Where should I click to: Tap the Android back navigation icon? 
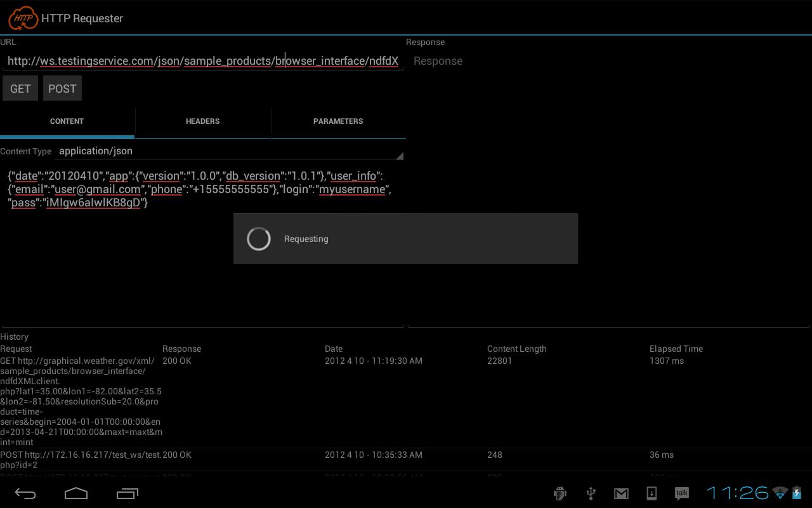[25, 493]
